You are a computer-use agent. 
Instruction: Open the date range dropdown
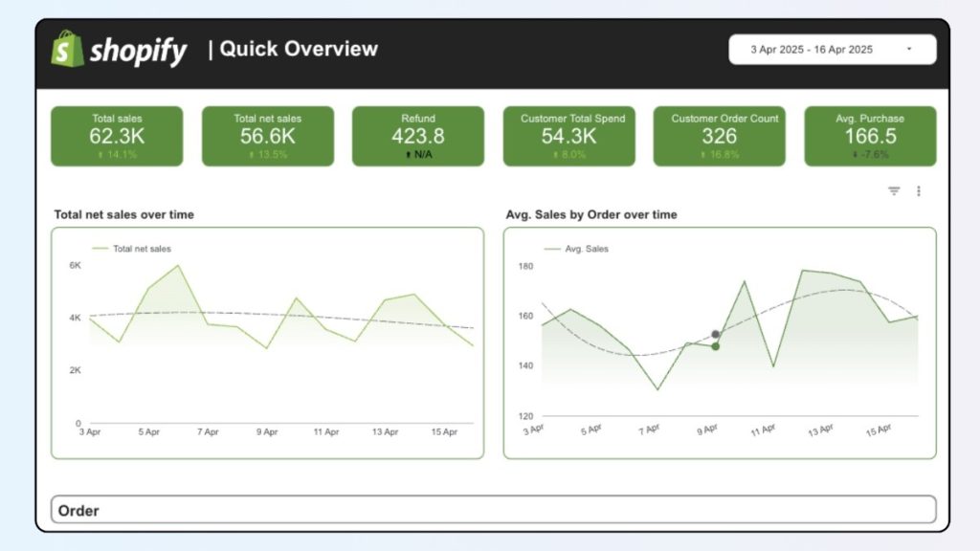click(x=832, y=49)
